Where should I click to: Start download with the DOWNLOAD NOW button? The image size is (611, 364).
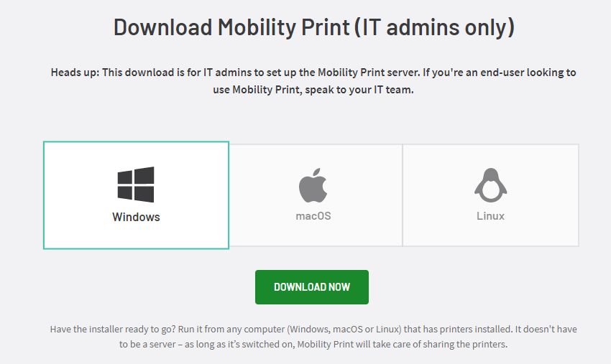pyautogui.click(x=312, y=287)
